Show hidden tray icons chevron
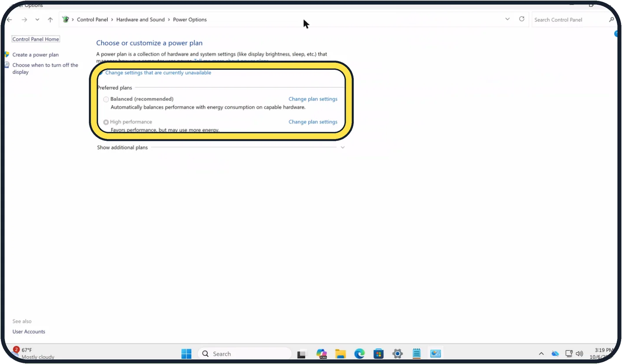The image size is (622, 364). (541, 354)
